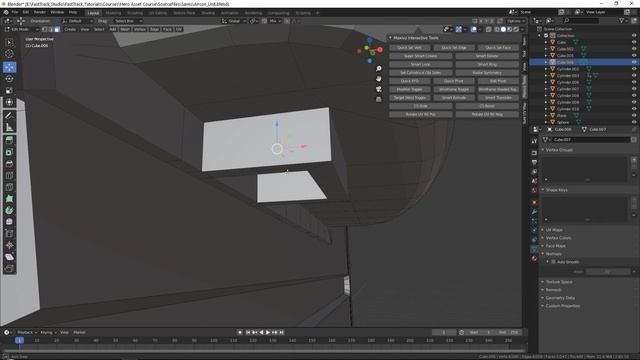Click the Super Smart Create button
640x360 pixels.
pyautogui.click(x=420, y=56)
